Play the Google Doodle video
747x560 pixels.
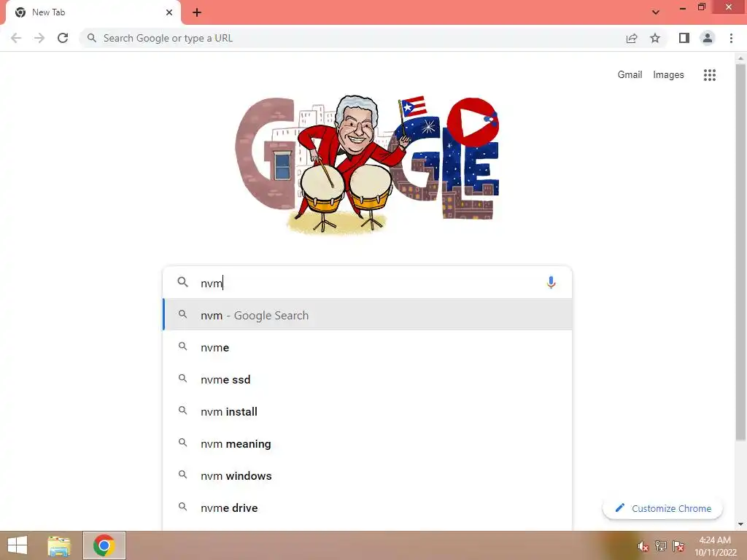pyautogui.click(x=471, y=122)
